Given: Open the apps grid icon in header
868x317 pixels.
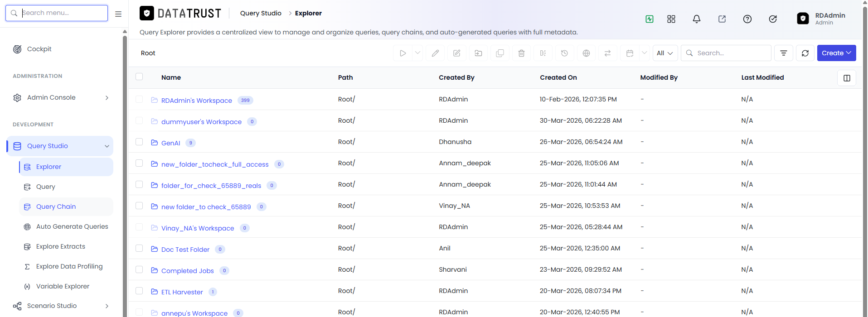Looking at the screenshot, I should pyautogui.click(x=671, y=19).
